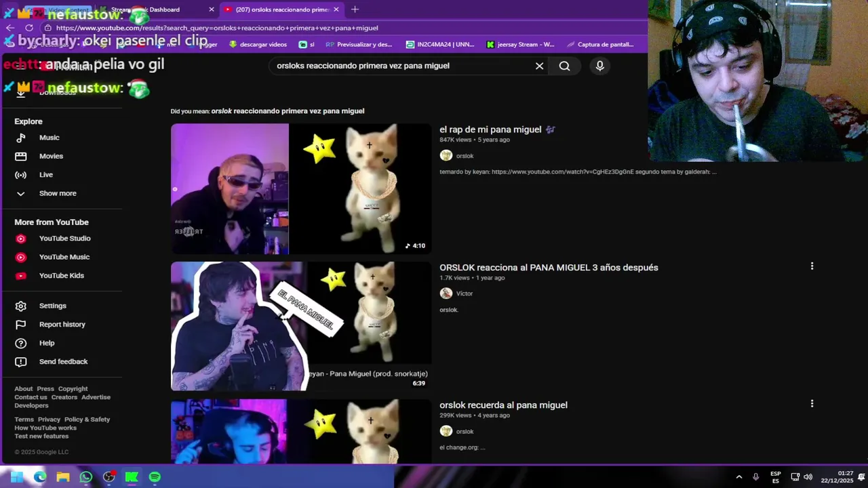Open Víctor channel name link

click(x=465, y=293)
